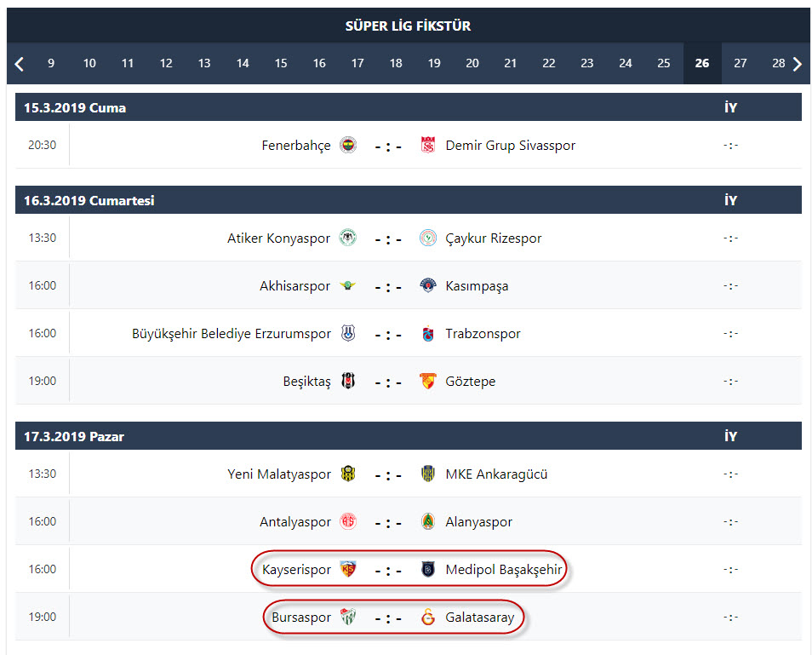The image size is (812, 655).
Task: Click the Kayserispor team badge
Action: pos(348,569)
